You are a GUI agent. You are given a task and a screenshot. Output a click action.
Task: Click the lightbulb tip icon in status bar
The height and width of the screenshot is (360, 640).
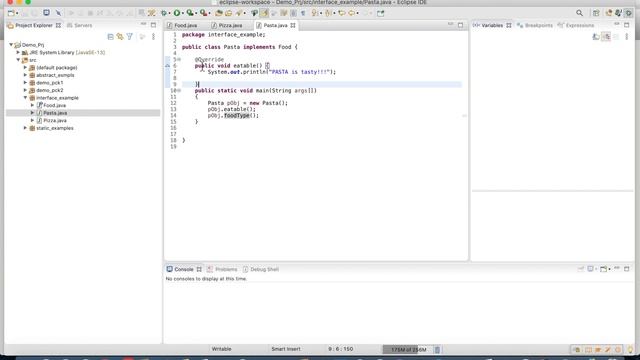(x=631, y=350)
